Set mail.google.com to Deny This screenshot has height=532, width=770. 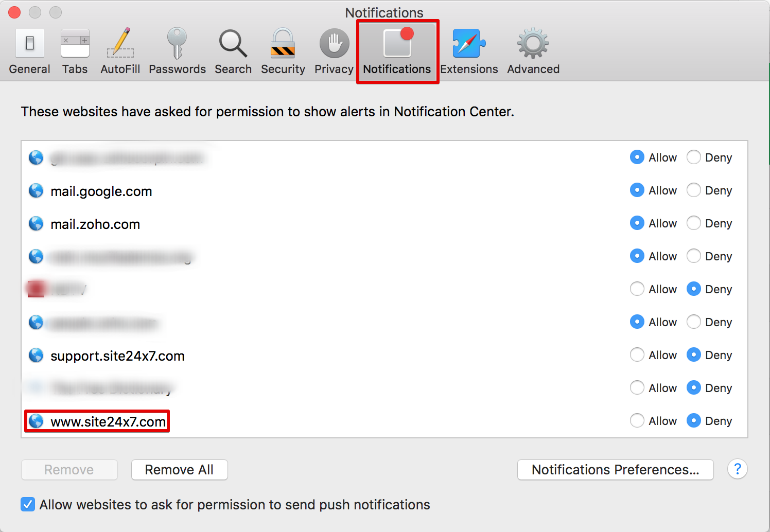[x=694, y=190]
